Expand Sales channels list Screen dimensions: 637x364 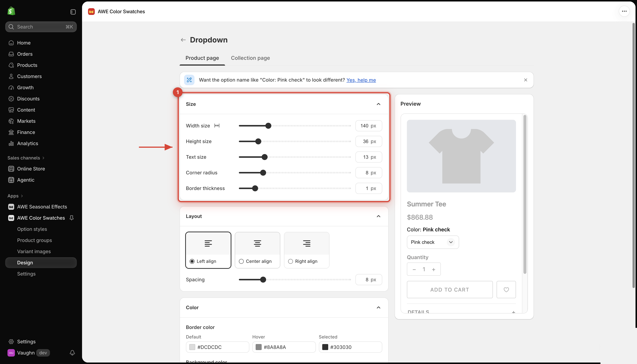click(26, 158)
